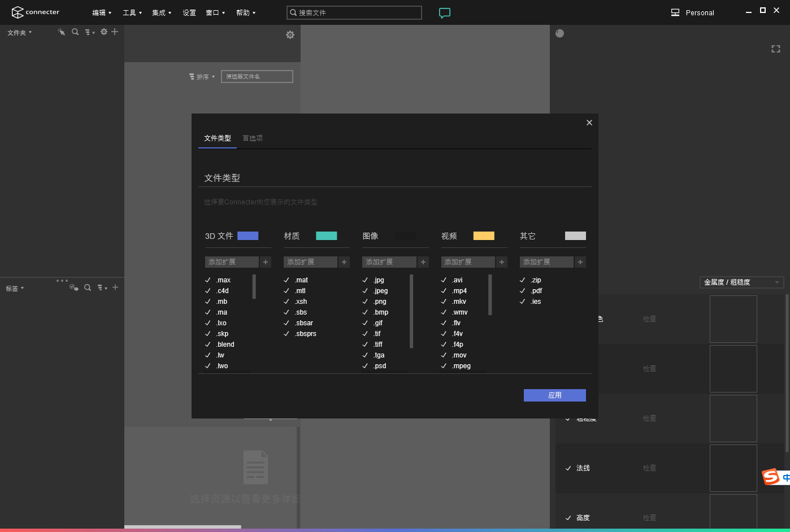The height and width of the screenshot is (532, 790).
Task: Open the folder panel settings gear
Action: pos(103,32)
